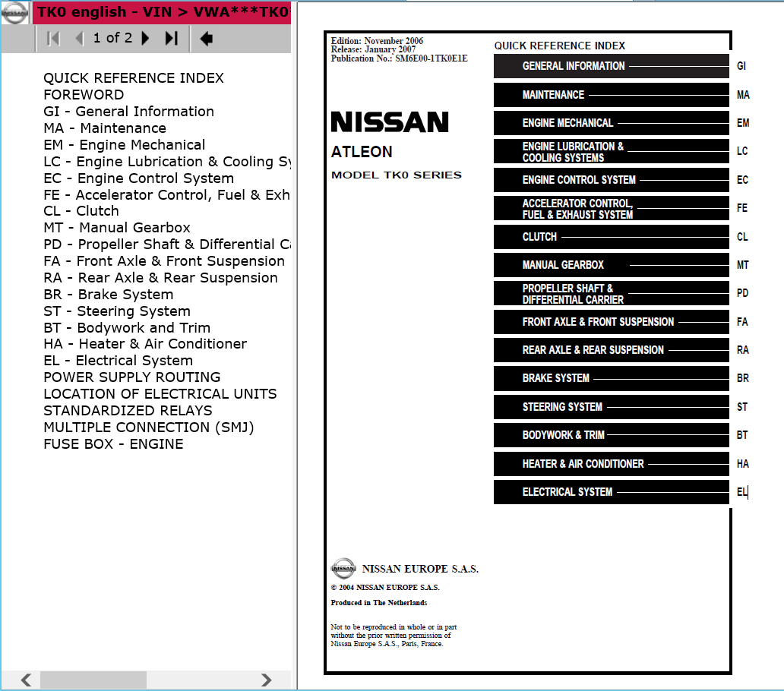The image size is (784, 691).
Task: Click the EM code on index edge
Action: pyautogui.click(x=743, y=123)
